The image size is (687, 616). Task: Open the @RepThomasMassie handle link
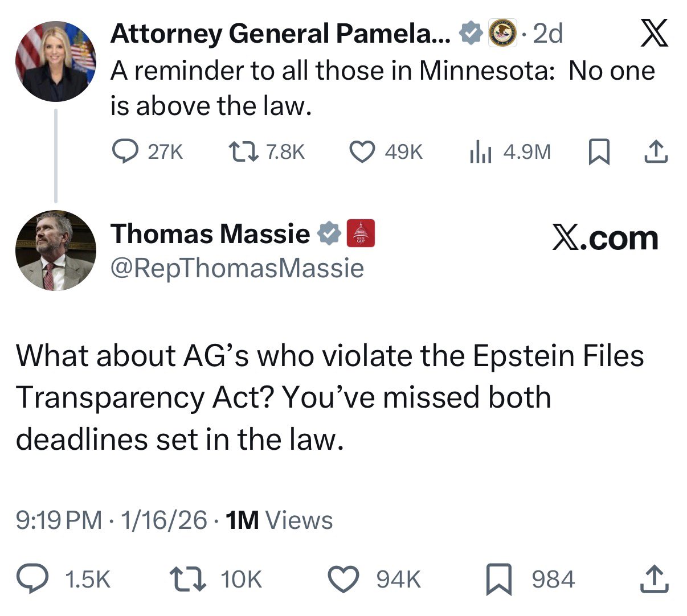click(x=237, y=268)
